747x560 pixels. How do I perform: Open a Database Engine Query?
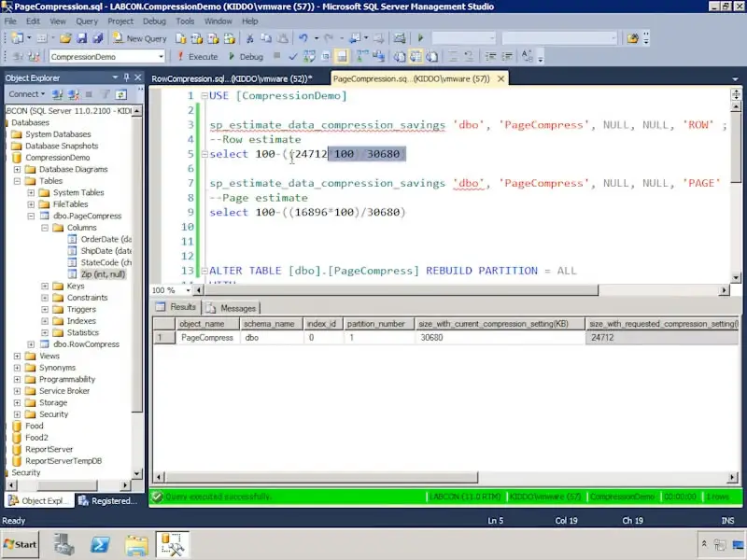tap(180, 38)
